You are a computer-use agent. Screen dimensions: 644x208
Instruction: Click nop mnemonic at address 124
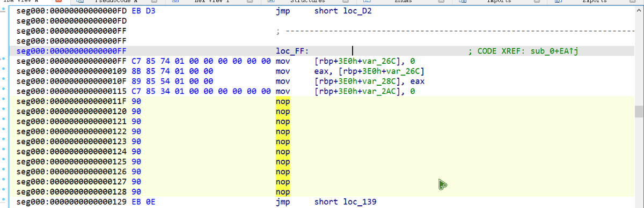click(282, 152)
